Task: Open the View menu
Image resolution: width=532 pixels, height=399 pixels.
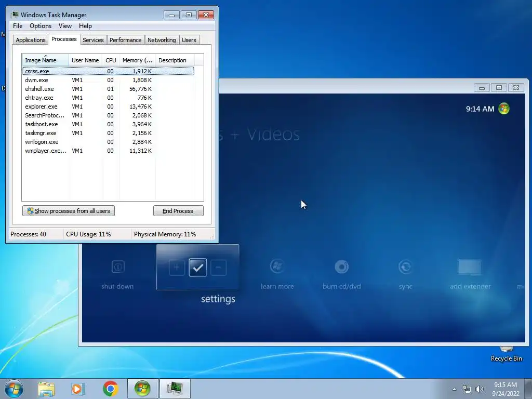Action: point(65,26)
